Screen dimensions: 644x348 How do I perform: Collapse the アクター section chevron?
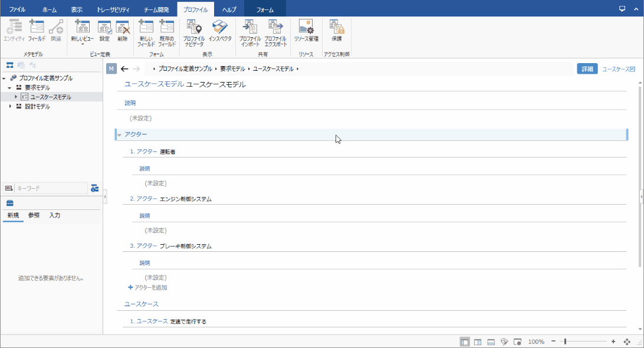pos(118,134)
